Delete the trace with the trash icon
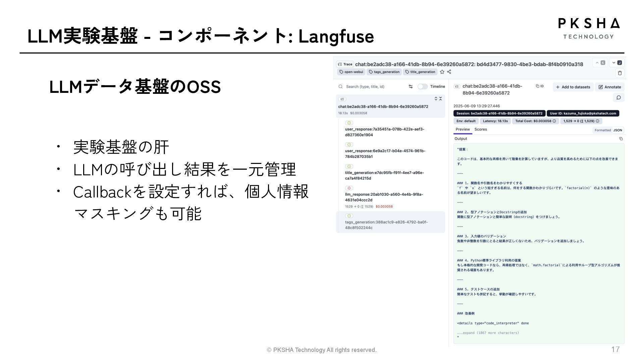The image size is (644, 362). (620, 73)
